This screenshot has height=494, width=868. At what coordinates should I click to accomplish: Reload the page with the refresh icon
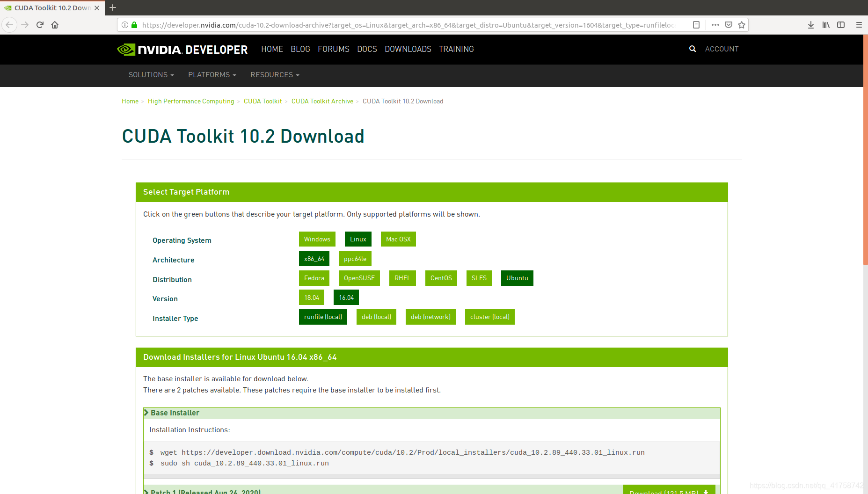[x=40, y=25]
